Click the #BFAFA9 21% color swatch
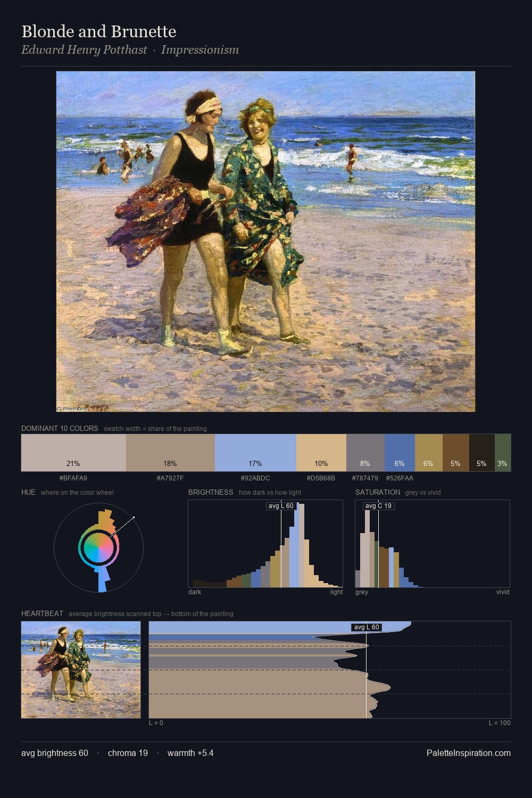 point(73,453)
